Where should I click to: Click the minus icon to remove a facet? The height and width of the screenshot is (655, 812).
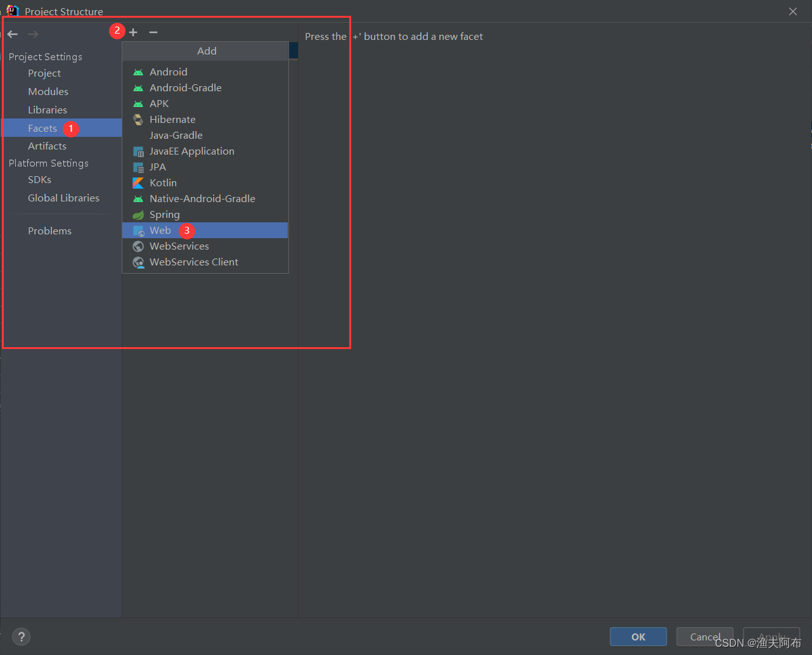point(153,32)
